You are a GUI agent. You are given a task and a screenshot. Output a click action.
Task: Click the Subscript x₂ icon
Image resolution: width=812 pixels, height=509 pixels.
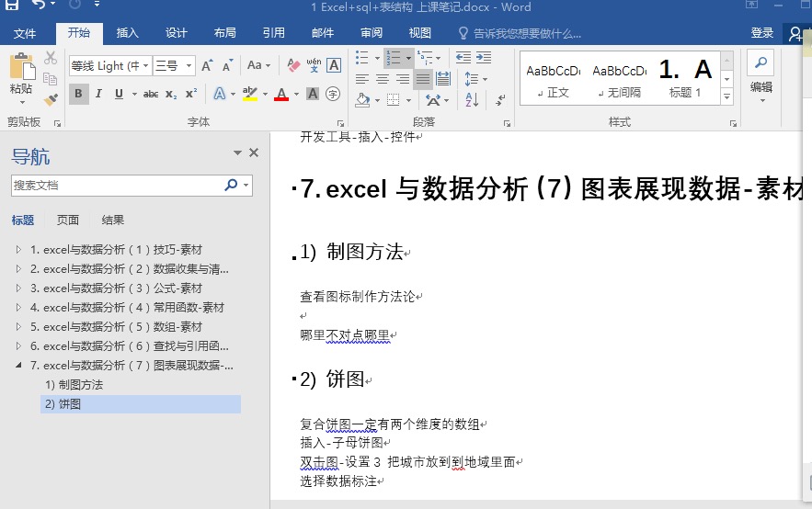tap(171, 94)
